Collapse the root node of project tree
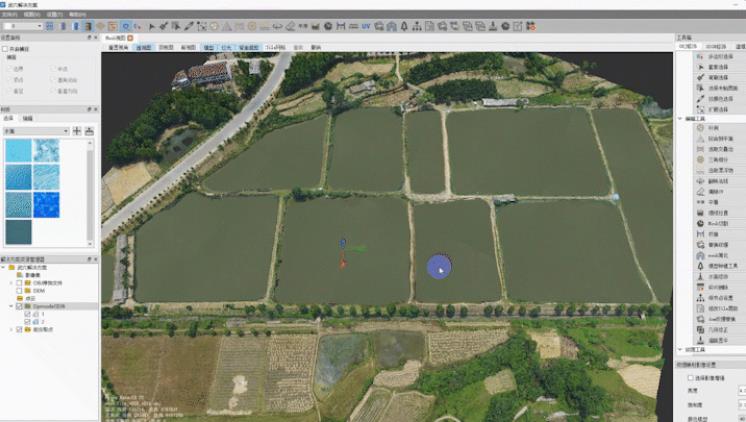 tap(4, 267)
